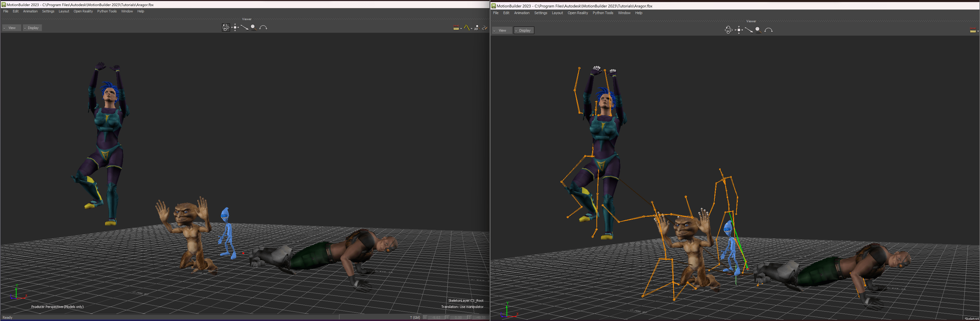Activate the 2D zoom magnifier tool
Viewport: 980px width, 321px height.
click(477, 28)
